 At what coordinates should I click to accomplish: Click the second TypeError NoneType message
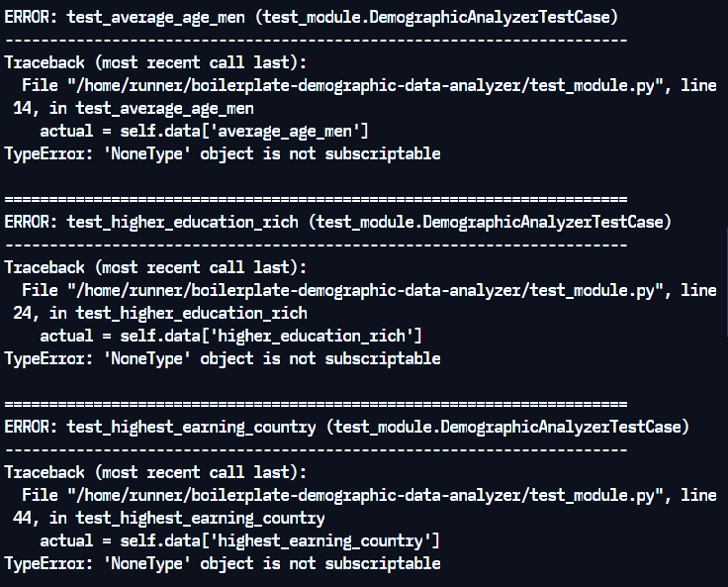pyautogui.click(x=222, y=358)
